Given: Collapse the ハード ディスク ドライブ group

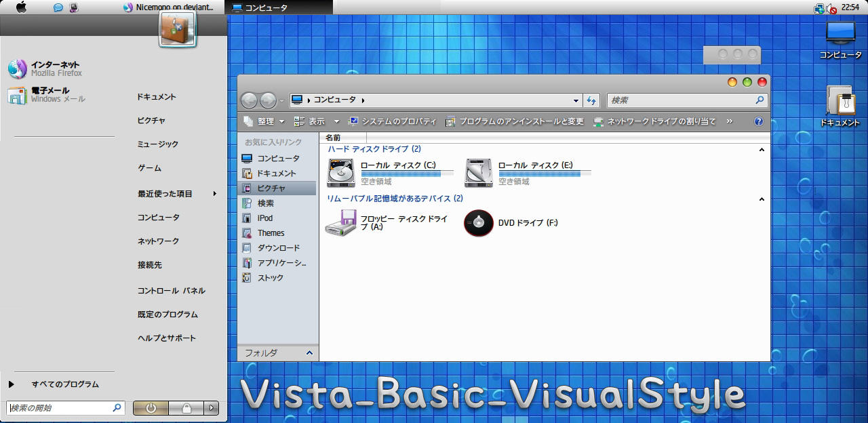Looking at the screenshot, I should [x=762, y=150].
